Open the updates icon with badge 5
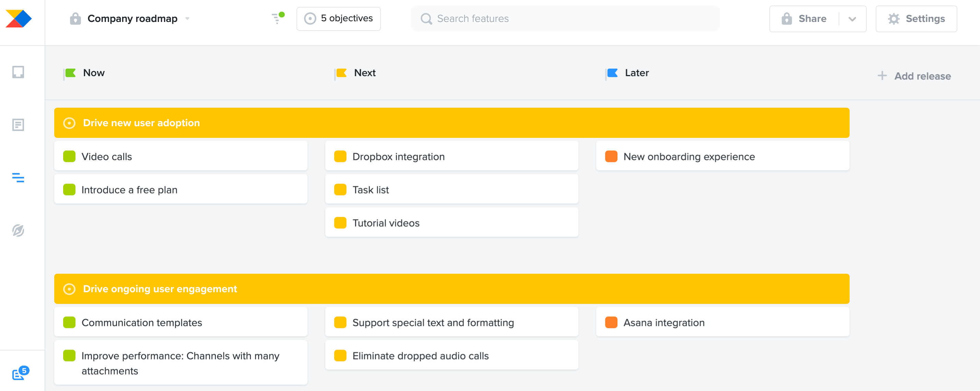 point(20,373)
